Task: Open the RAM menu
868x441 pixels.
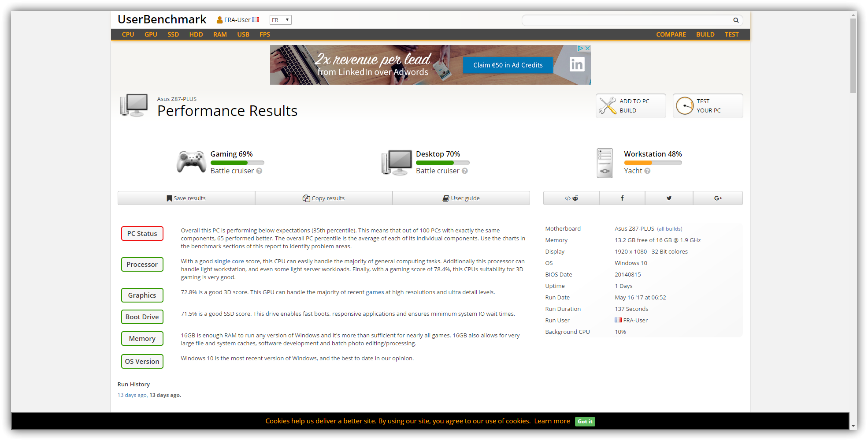Action: pyautogui.click(x=220, y=34)
